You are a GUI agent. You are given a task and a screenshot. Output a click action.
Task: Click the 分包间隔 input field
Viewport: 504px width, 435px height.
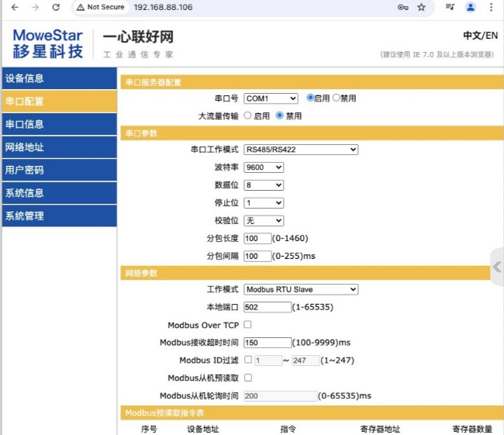(257, 256)
